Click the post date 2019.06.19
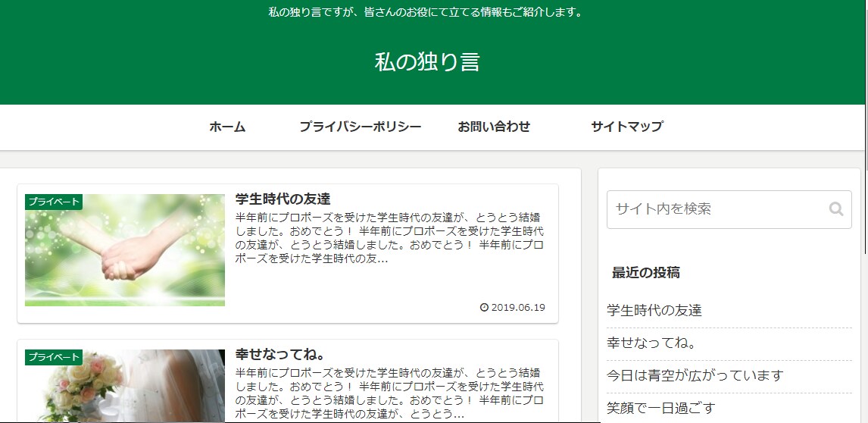Image resolution: width=868 pixels, height=423 pixels. coord(518,307)
